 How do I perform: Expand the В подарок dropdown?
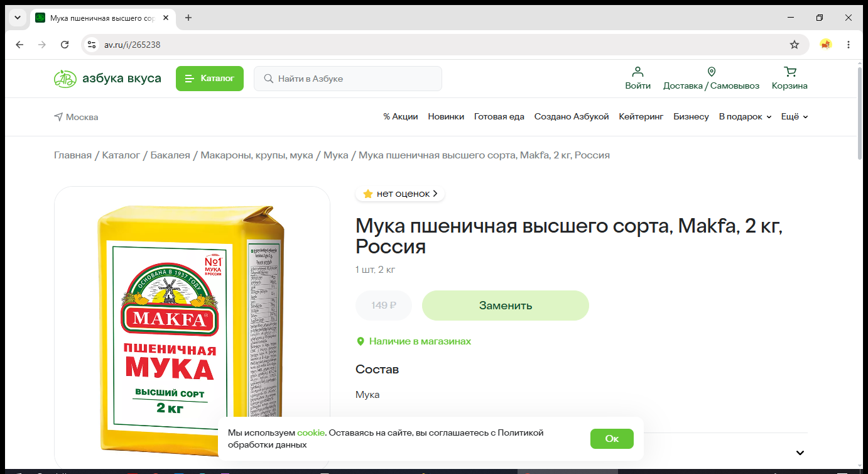pyautogui.click(x=745, y=117)
